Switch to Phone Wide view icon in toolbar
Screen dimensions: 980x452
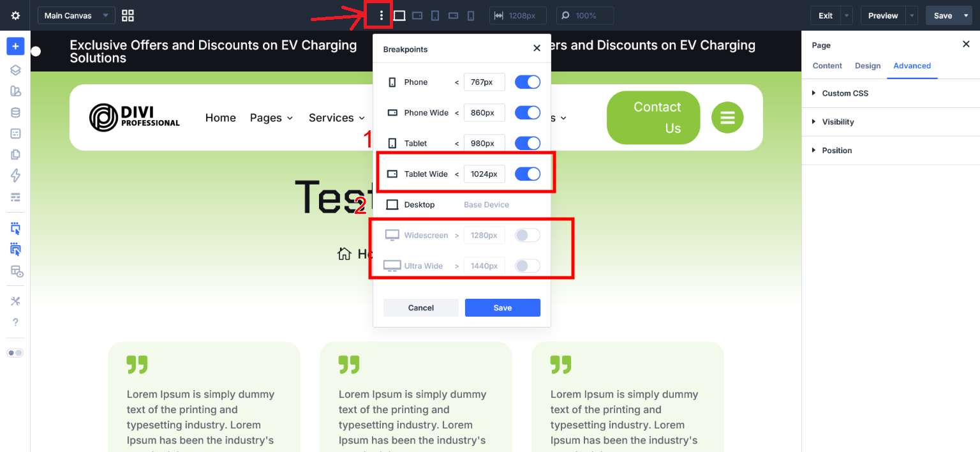[453, 15]
